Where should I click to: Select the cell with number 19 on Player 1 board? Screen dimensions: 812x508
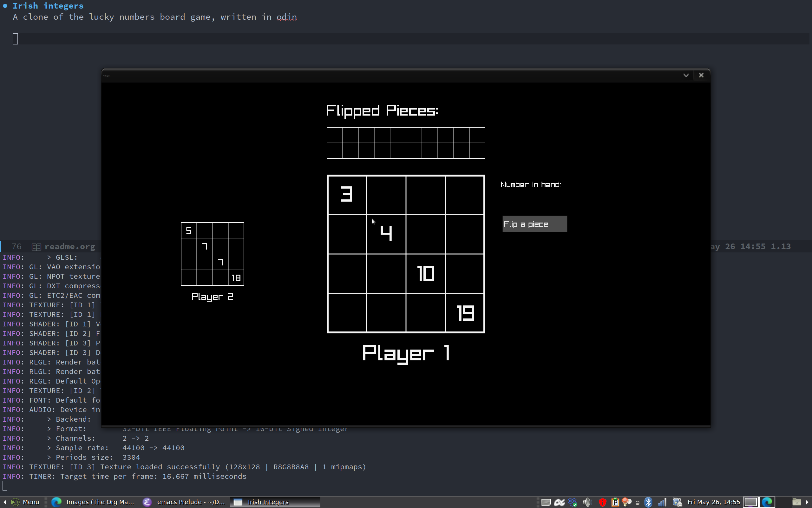point(465,313)
